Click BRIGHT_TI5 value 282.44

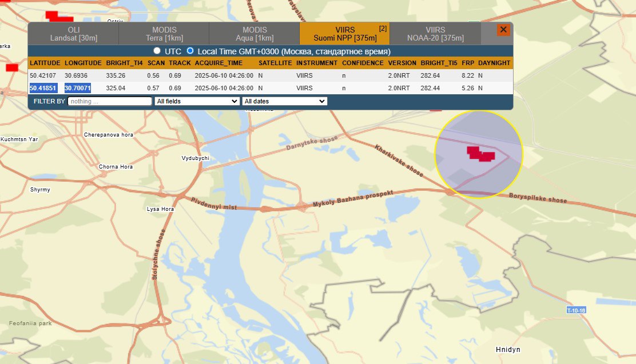click(430, 88)
